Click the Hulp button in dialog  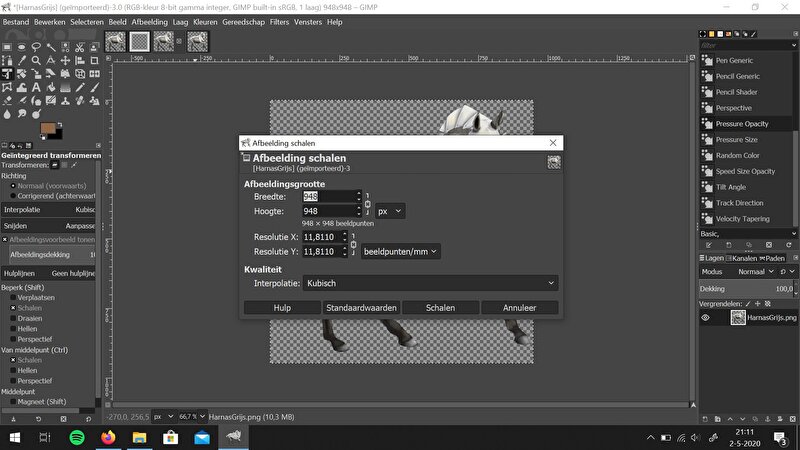pyautogui.click(x=282, y=308)
